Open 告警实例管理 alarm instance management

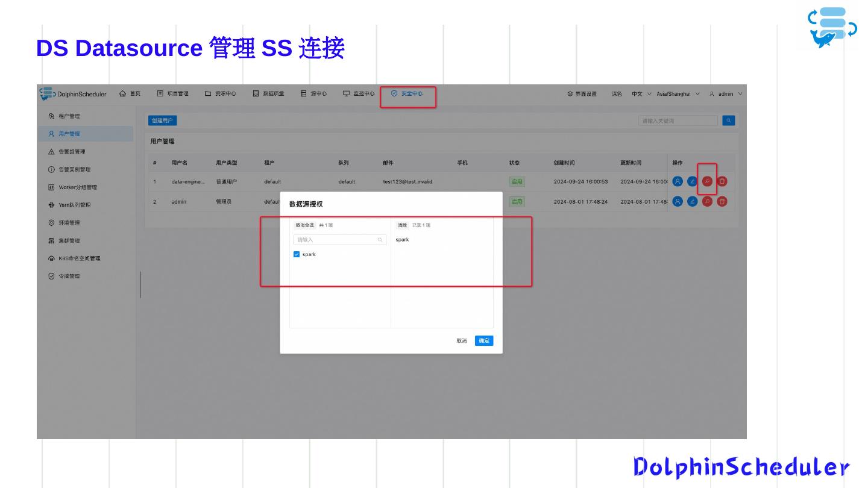point(86,169)
